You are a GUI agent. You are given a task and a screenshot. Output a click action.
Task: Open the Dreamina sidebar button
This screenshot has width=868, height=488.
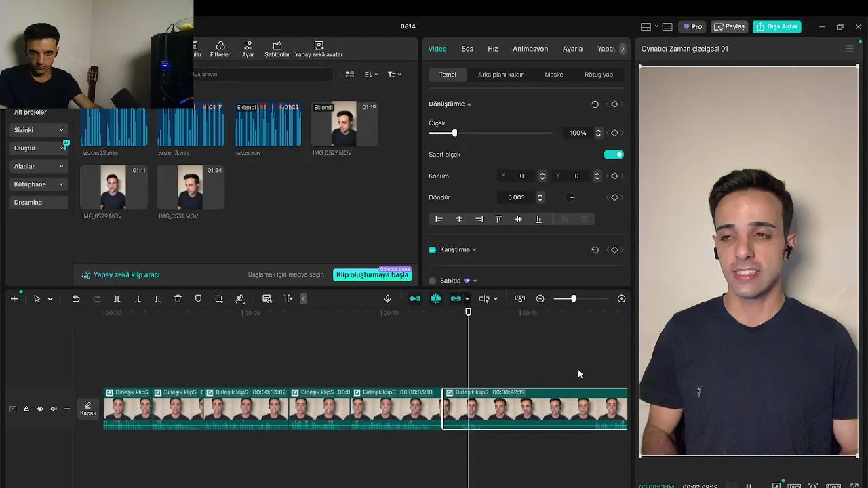coord(39,203)
